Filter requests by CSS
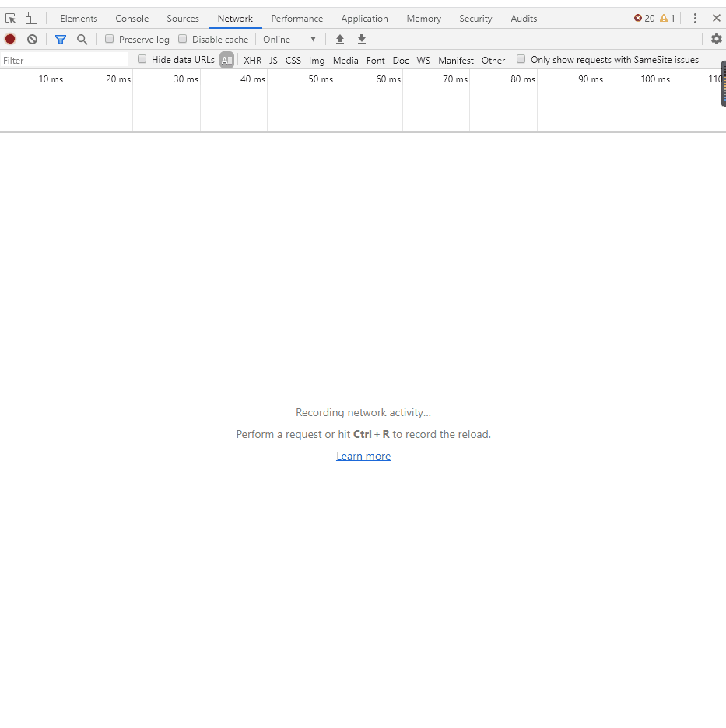The height and width of the screenshot is (728, 726). 293,61
